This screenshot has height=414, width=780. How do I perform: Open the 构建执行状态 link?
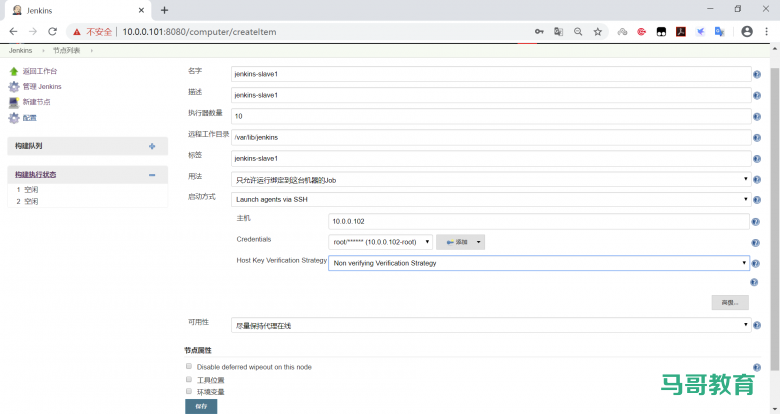tap(35, 175)
